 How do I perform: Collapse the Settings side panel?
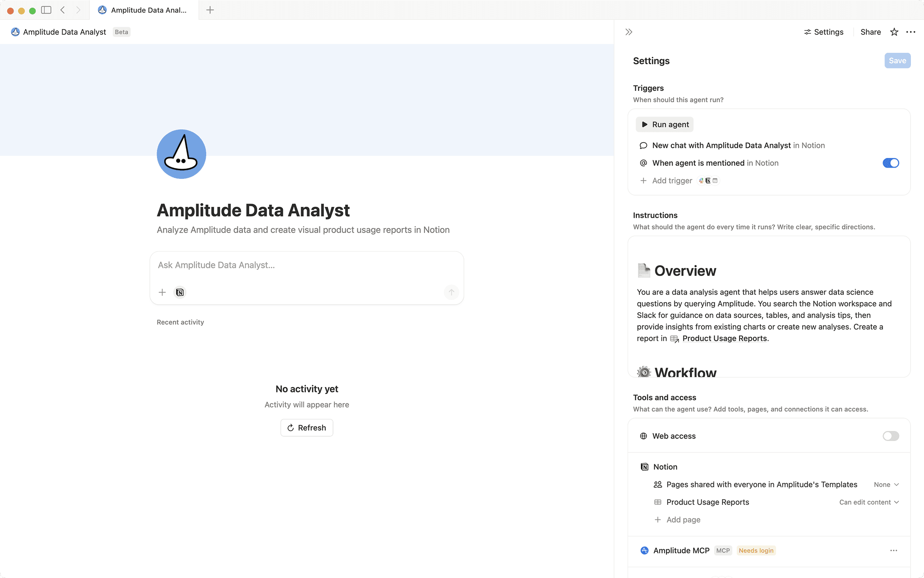coord(628,32)
